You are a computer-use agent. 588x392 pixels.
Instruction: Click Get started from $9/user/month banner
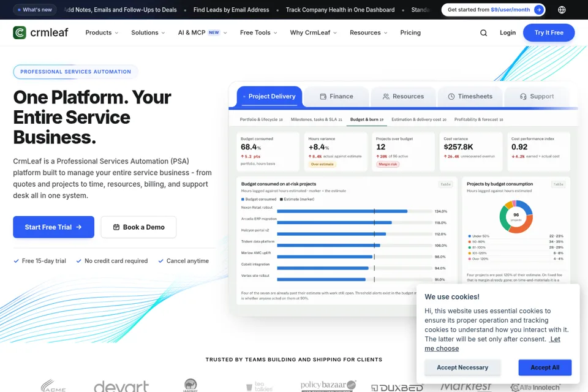click(493, 10)
